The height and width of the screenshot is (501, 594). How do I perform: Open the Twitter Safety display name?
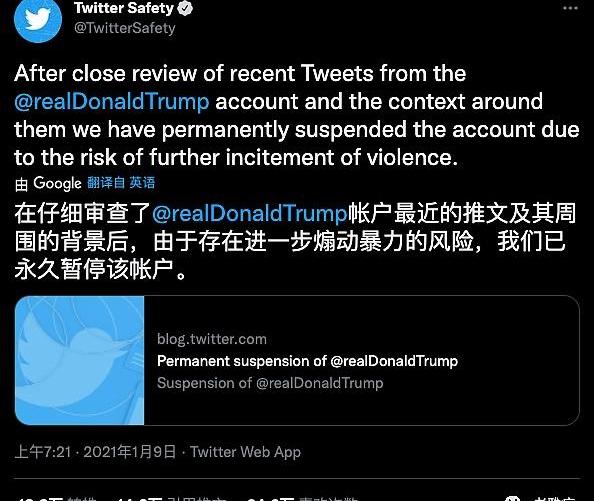(123, 8)
